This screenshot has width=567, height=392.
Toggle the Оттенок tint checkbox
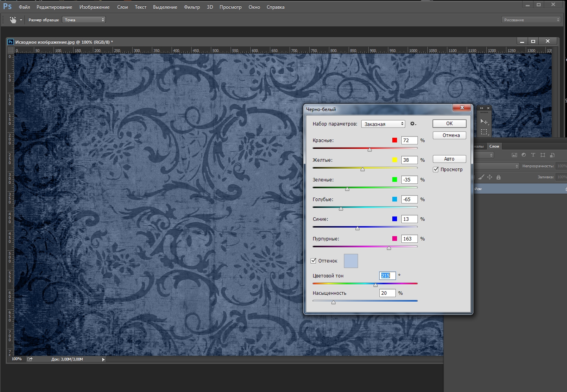pyautogui.click(x=314, y=261)
